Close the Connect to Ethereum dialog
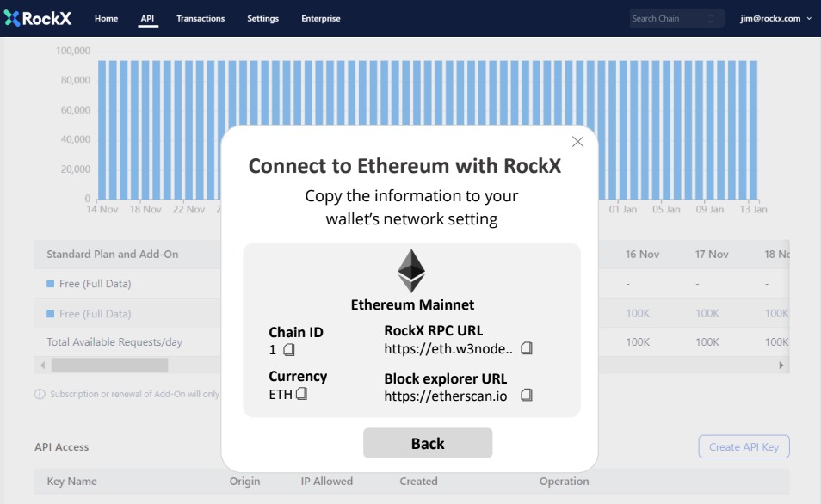Screen dimensions: 821x504 pyautogui.click(x=577, y=142)
